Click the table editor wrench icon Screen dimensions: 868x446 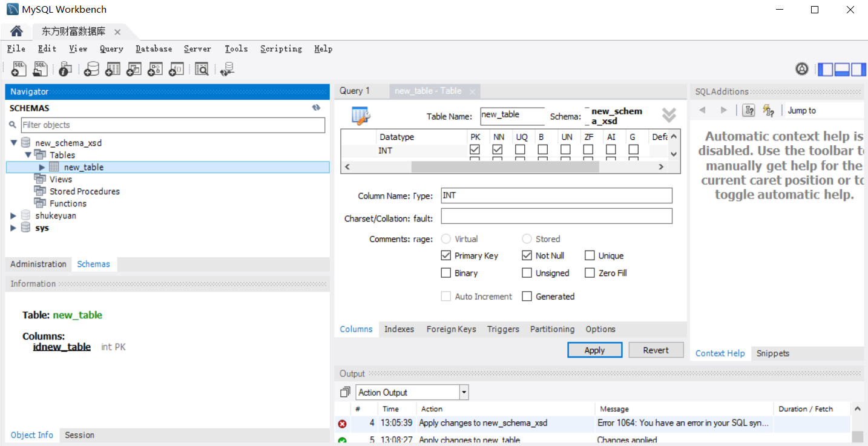361,115
